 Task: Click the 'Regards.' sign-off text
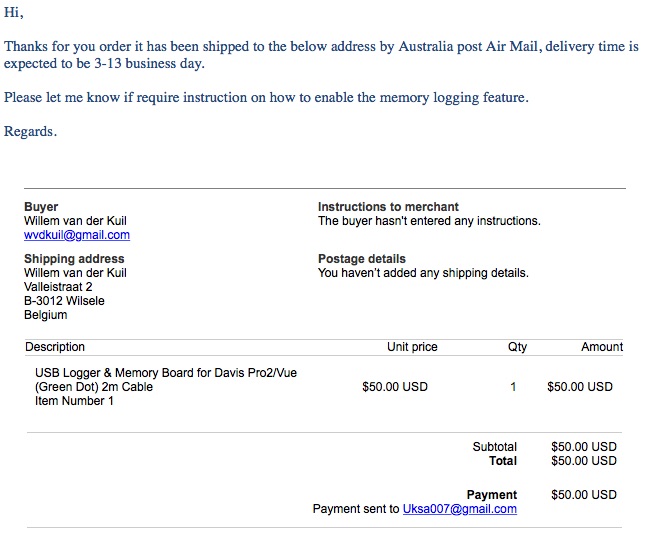30,132
